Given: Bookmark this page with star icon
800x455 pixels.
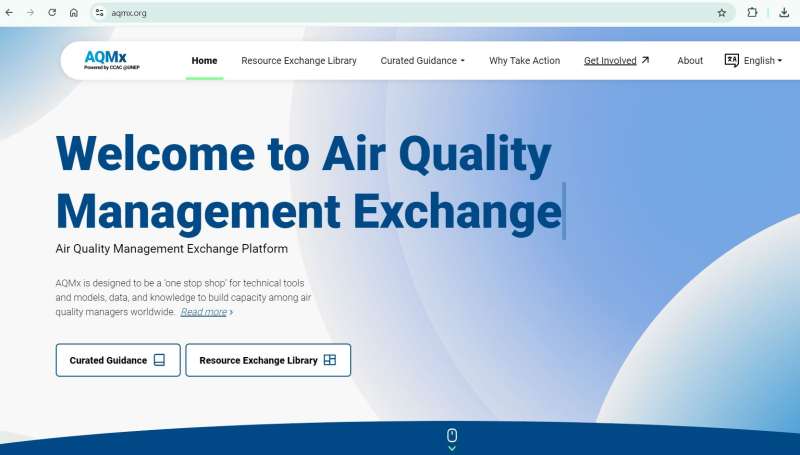Looking at the screenshot, I should [x=721, y=13].
